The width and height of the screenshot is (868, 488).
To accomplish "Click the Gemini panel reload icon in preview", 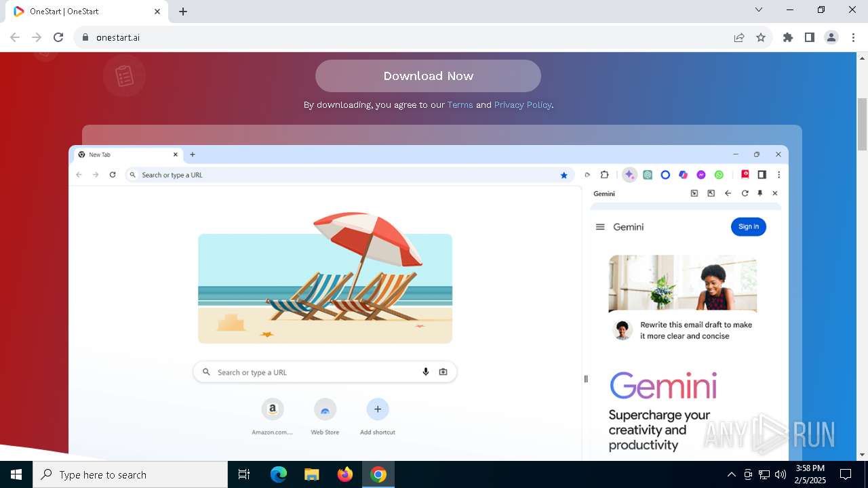I will tap(745, 193).
